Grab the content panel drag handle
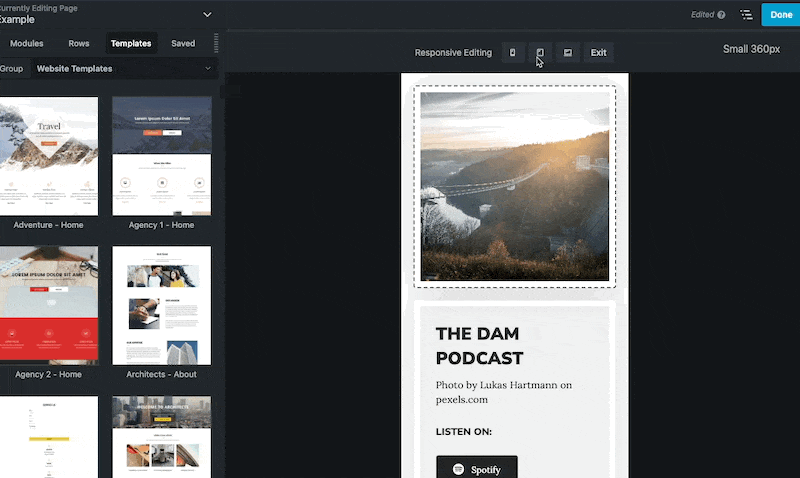The image size is (800, 478). click(216, 43)
